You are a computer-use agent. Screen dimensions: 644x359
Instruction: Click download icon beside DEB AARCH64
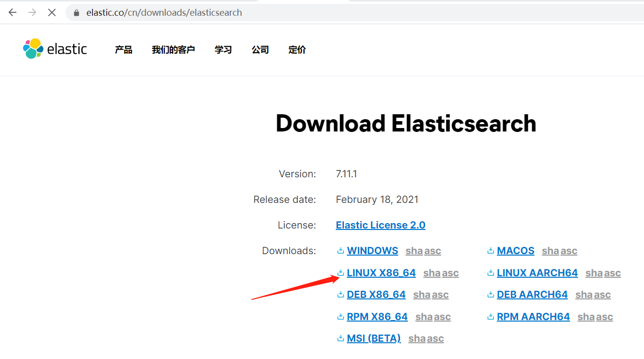pos(491,294)
